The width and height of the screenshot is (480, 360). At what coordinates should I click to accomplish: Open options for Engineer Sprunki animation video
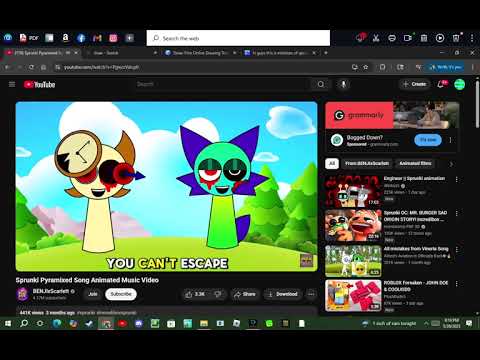click(457, 180)
